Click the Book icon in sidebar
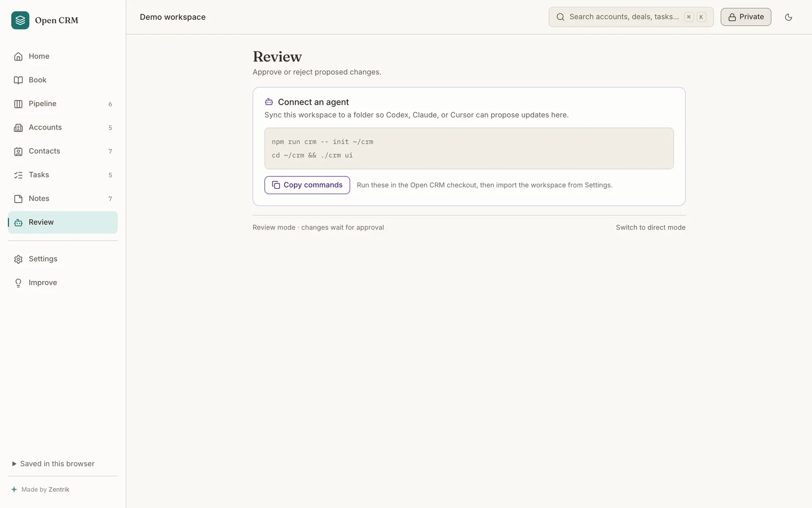 18,80
